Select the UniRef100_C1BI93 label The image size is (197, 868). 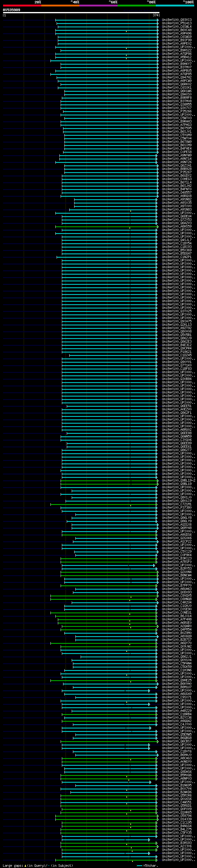(x=177, y=247)
